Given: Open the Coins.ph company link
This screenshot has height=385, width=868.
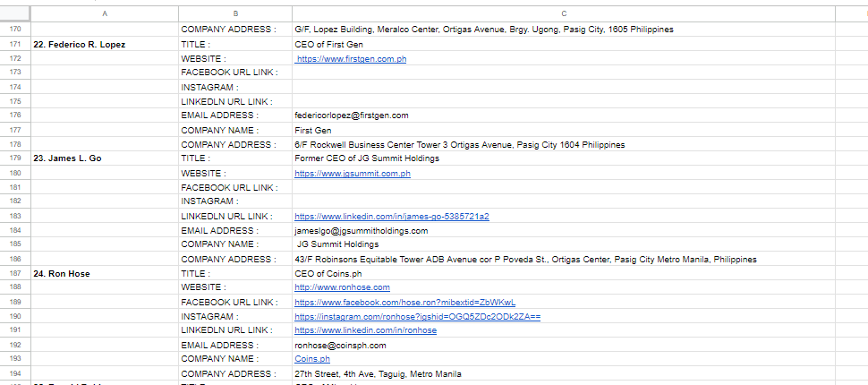Looking at the screenshot, I should pyautogui.click(x=312, y=359).
